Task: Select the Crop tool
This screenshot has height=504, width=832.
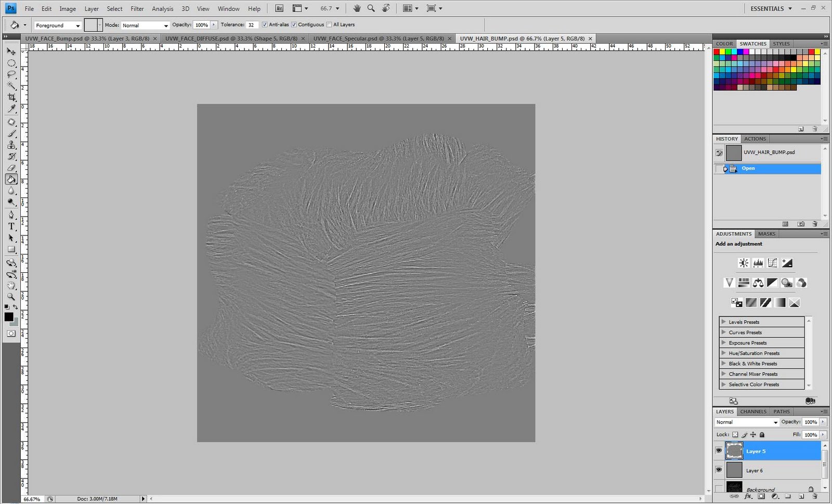Action: click(11, 97)
